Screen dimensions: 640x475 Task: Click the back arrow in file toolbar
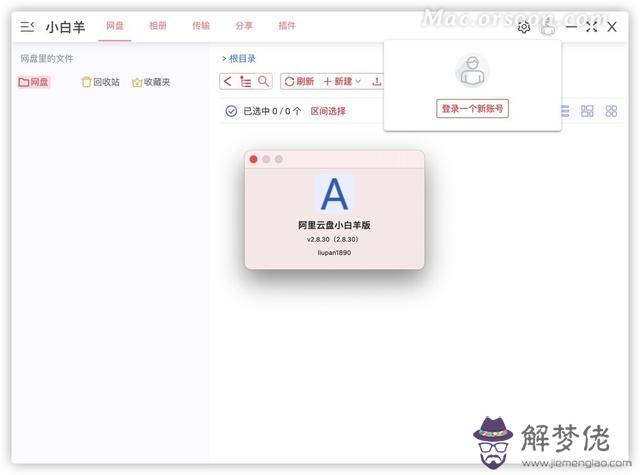[x=228, y=81]
